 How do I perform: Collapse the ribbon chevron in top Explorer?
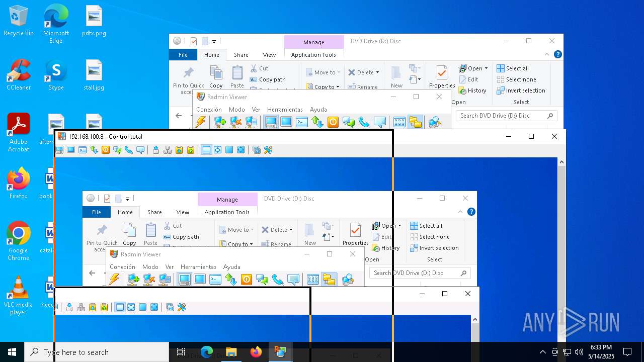[x=547, y=54]
